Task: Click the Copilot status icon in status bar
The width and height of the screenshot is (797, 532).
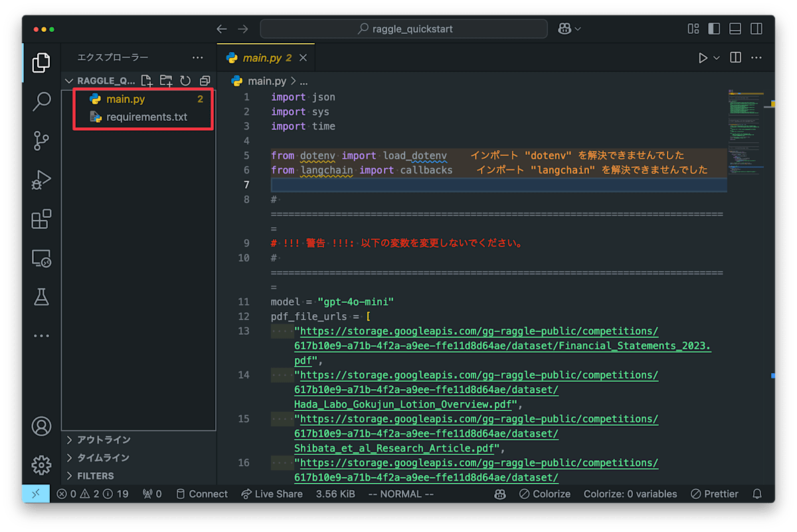Action: click(x=500, y=494)
